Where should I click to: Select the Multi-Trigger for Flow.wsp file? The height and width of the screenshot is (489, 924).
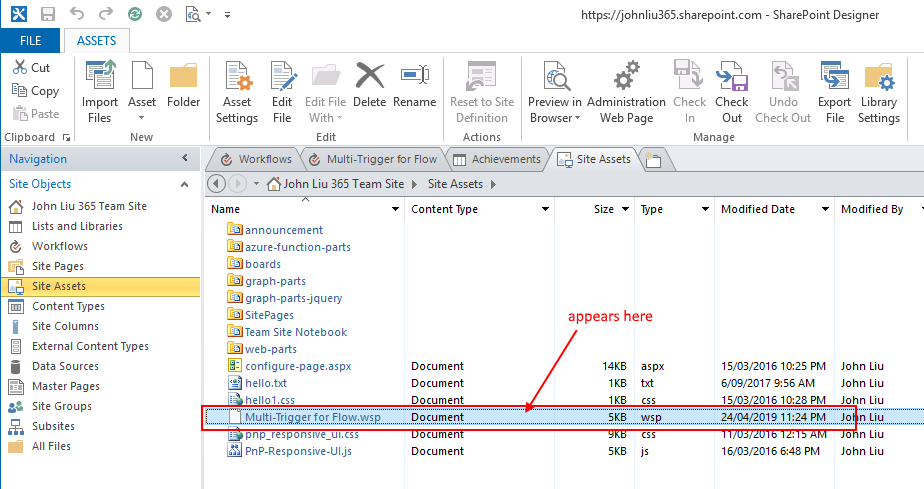pyautogui.click(x=312, y=417)
